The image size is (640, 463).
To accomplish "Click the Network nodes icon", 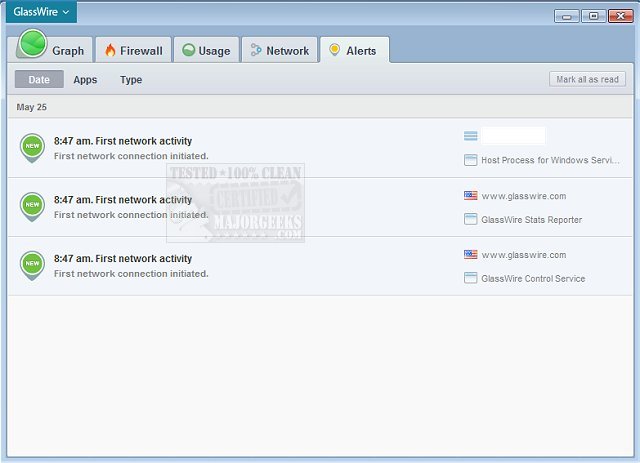I will point(256,50).
